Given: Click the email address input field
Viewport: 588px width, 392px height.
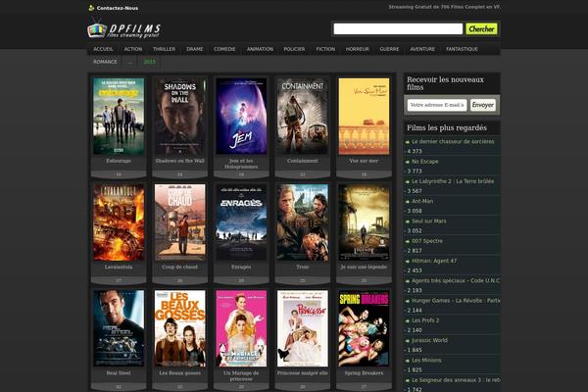Looking at the screenshot, I should [x=437, y=105].
